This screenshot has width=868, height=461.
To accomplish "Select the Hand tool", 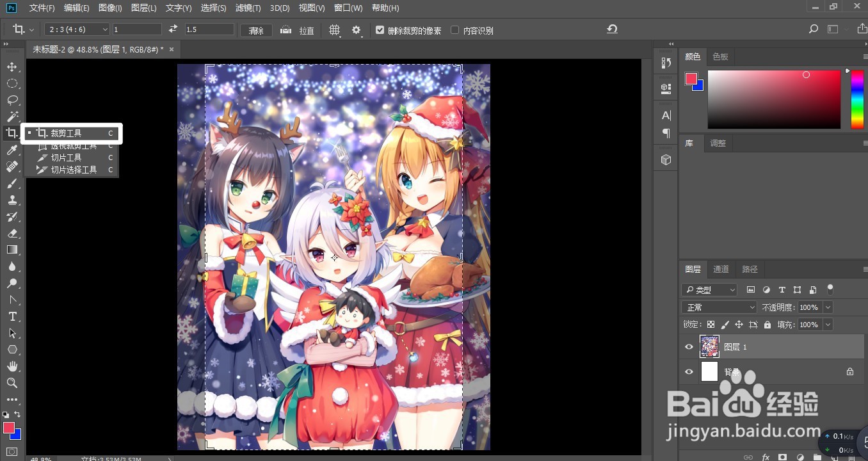I will point(12,366).
